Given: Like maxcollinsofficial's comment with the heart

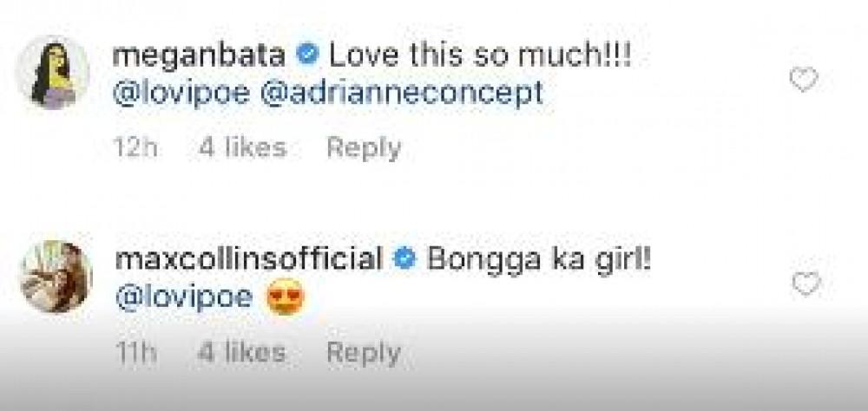Looking at the screenshot, I should tap(806, 284).
